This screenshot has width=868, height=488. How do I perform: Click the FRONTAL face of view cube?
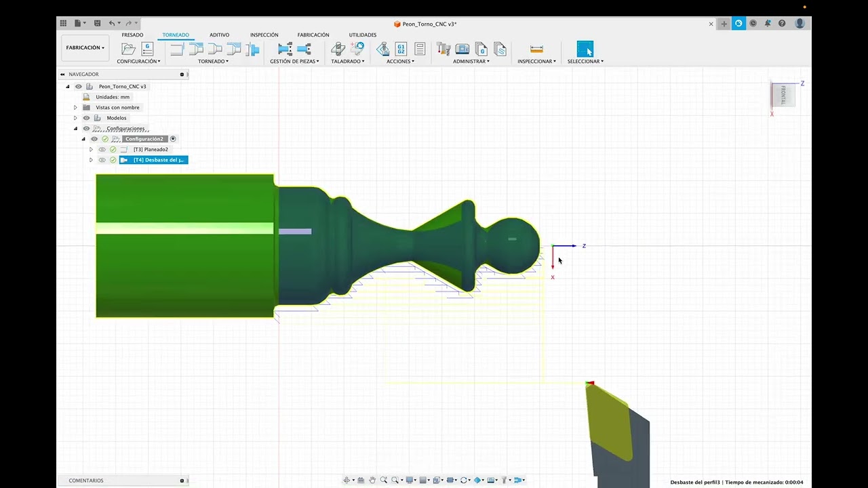pos(782,94)
